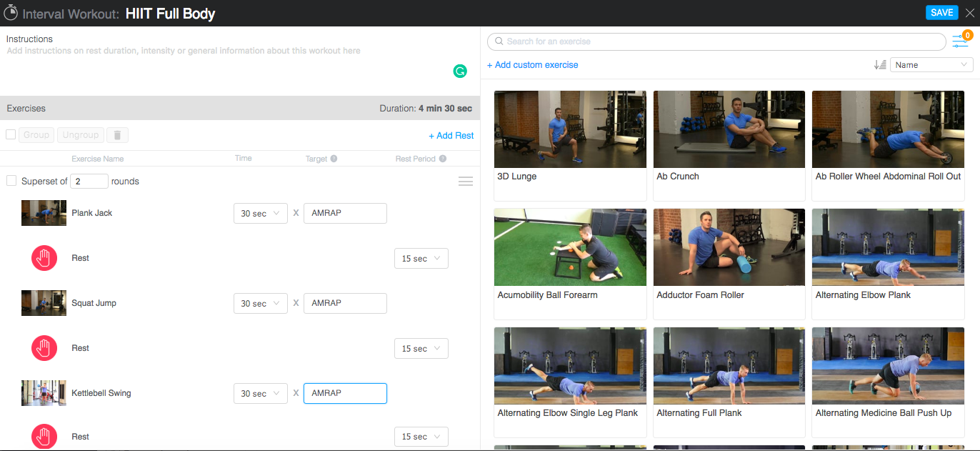The height and width of the screenshot is (451, 980).
Task: Click the stopwatch icon beside Interval Workout
Action: (x=11, y=13)
